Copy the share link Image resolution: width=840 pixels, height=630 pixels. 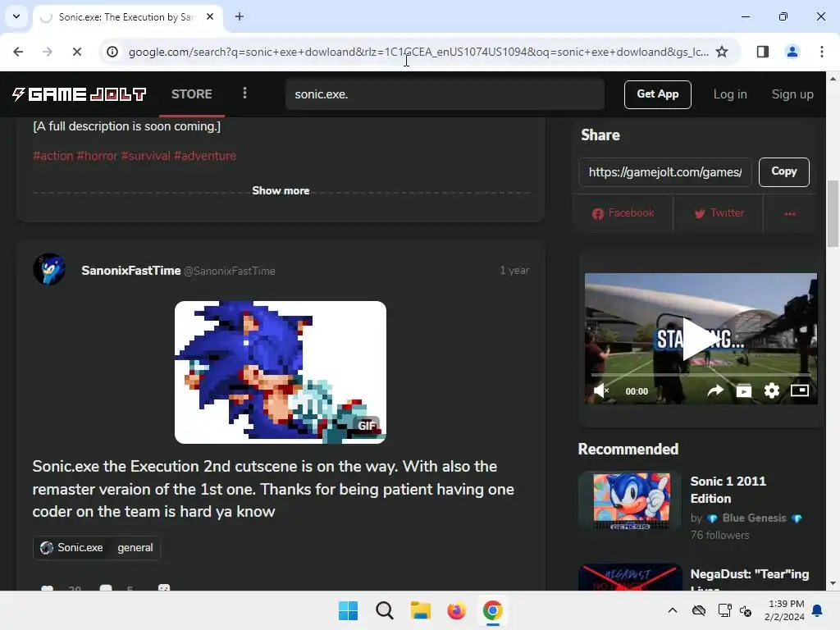783,172
